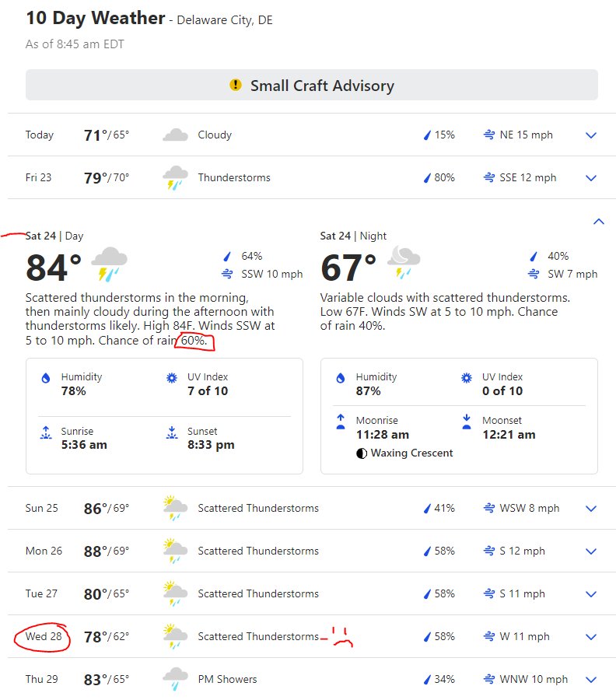Viewport: 616px width, 700px height.
Task: Click the Humidity droplet icon at 78%
Action: [x=46, y=379]
